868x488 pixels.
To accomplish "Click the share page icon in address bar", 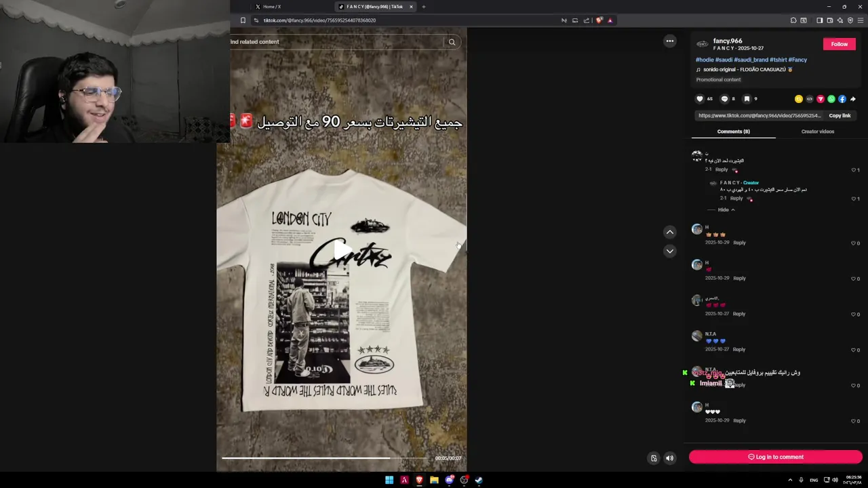I will 587,20.
